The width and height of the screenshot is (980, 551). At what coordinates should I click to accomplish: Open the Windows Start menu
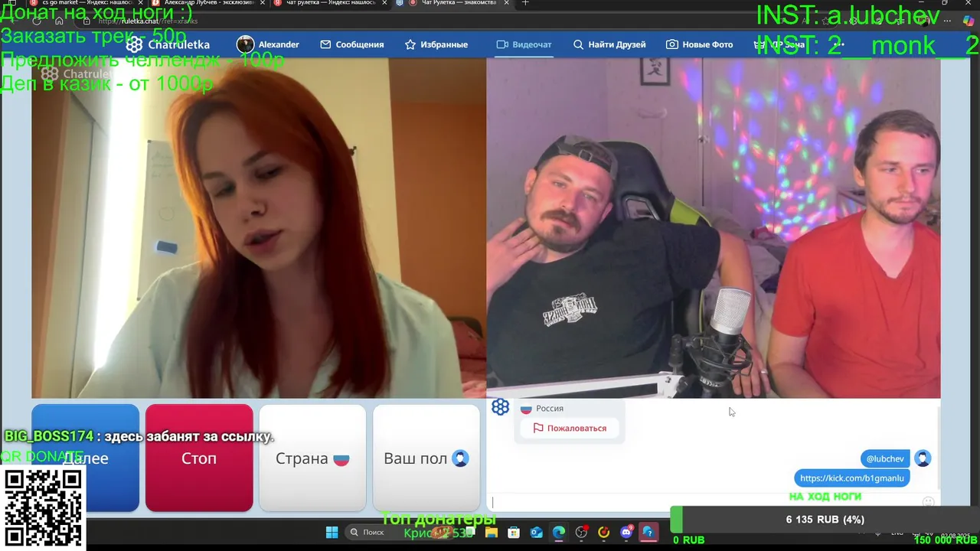click(332, 533)
